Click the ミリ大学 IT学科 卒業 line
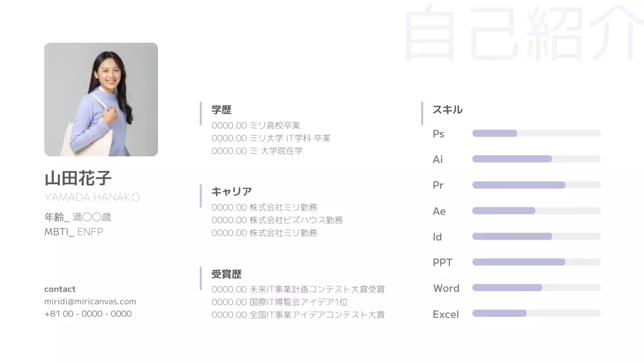The image size is (644, 362). [x=271, y=138]
